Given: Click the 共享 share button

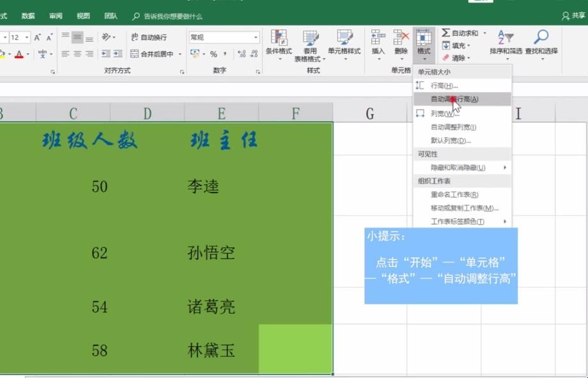Looking at the screenshot, I should coord(574,16).
